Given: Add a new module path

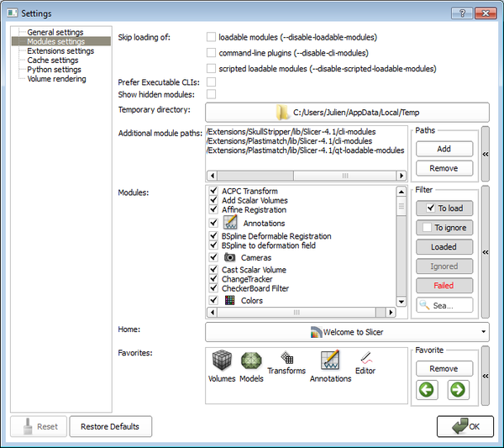Looking at the screenshot, I should pyautogui.click(x=444, y=149).
